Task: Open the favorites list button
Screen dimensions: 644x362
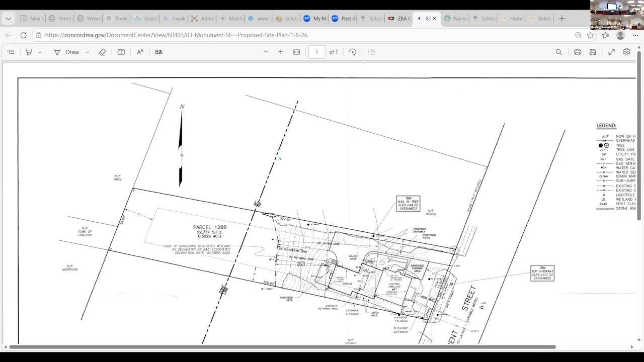Action: click(605, 35)
